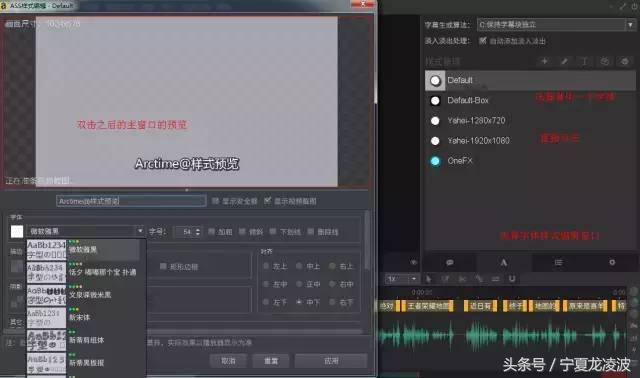Expand the font name dropdown arrow
Viewport: 640px width, 378px height.
point(140,231)
